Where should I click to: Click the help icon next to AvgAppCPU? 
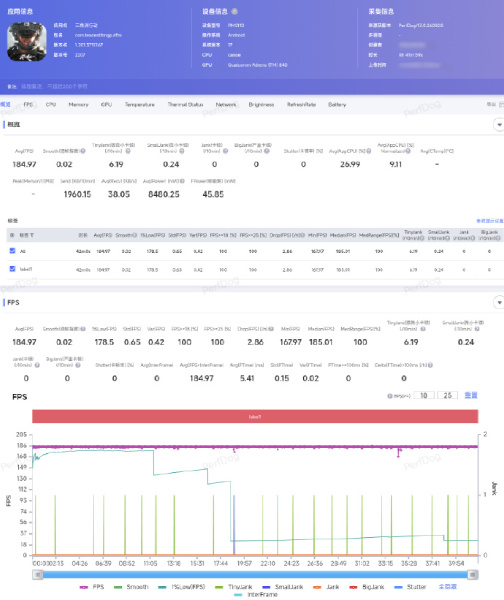(408, 151)
